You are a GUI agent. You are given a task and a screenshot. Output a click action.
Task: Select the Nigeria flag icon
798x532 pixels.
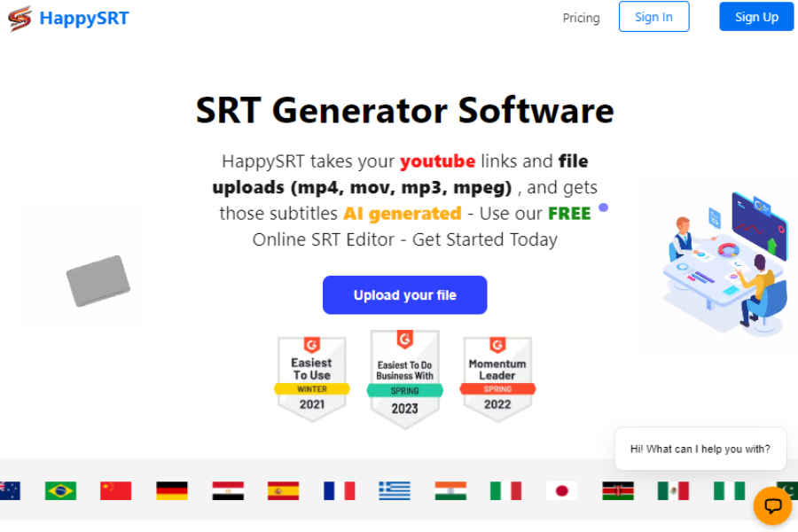pyautogui.click(x=730, y=490)
